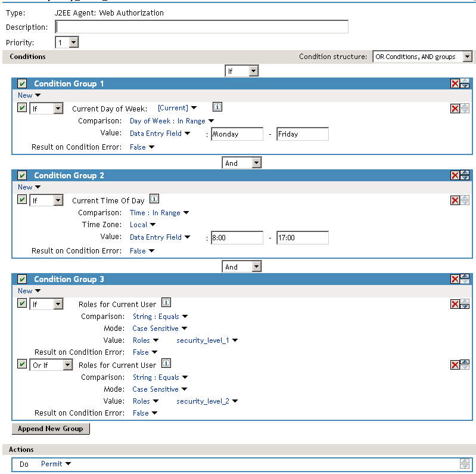Open Roles value type menu for security_level_1
The width and height of the screenshot is (476, 474).
146,340
